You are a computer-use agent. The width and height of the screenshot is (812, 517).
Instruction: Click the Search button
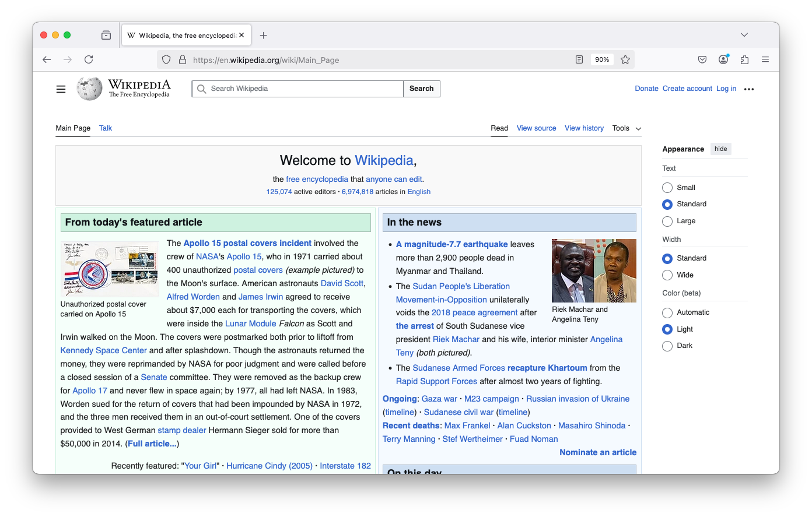coord(421,89)
